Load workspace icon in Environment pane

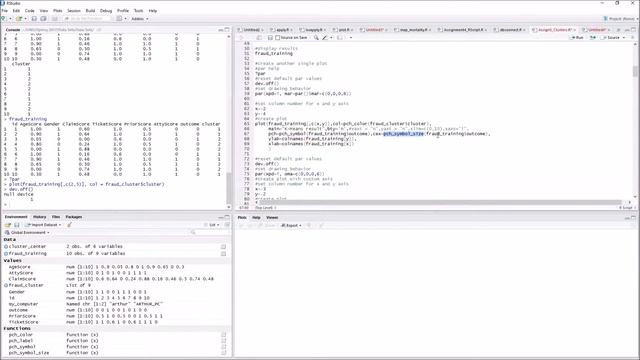[7, 225]
